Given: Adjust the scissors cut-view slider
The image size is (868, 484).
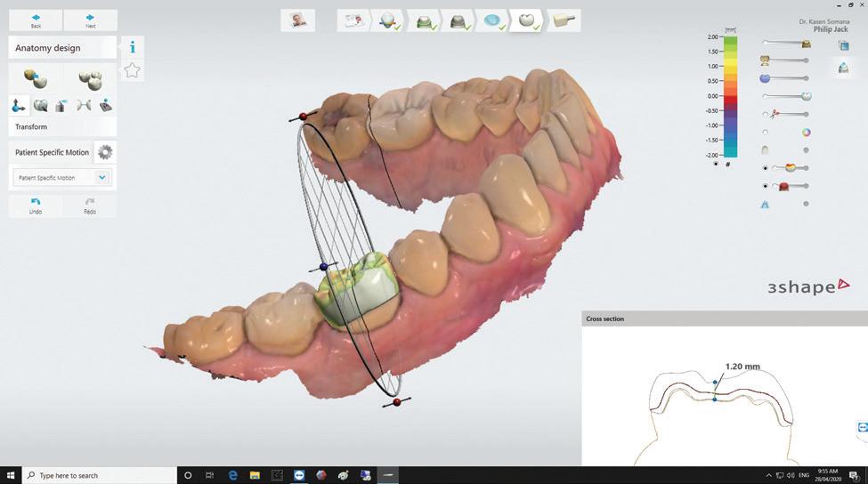Looking at the screenshot, I should pyautogui.click(x=787, y=114).
